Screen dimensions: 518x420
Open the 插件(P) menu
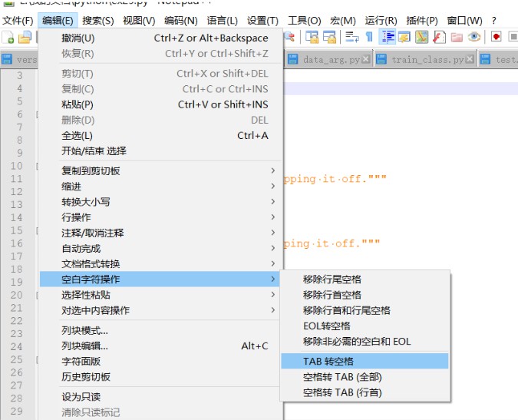click(422, 21)
